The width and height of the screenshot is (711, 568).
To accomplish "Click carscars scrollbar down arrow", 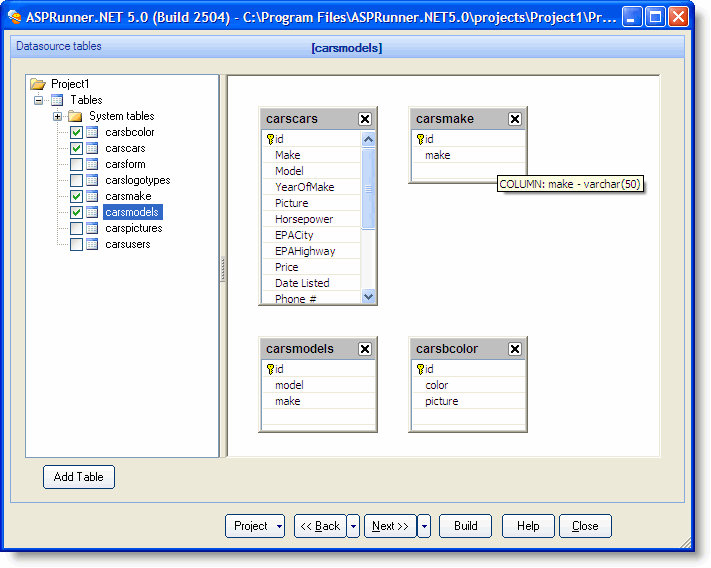I will 369,297.
